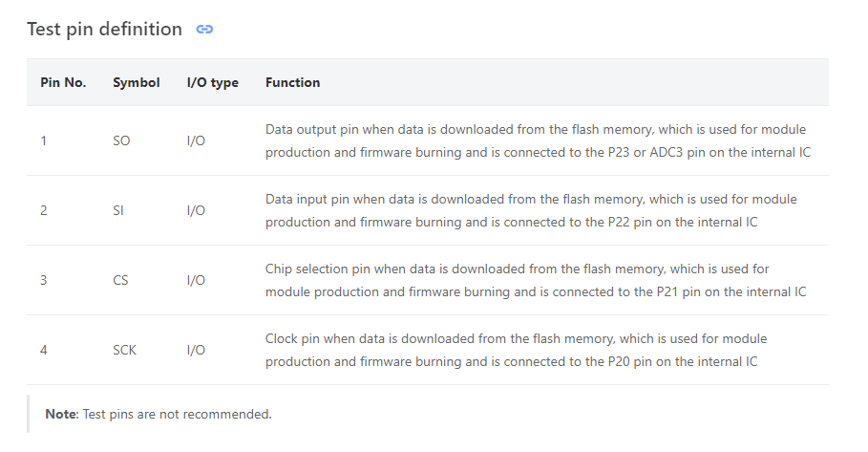Select the CS symbol cell
868x452 pixels.
click(x=120, y=280)
